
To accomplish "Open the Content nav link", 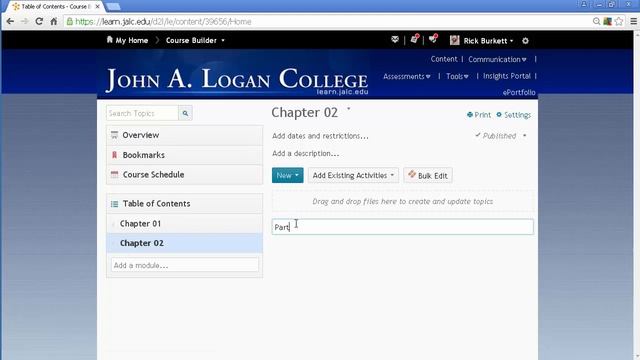I will tap(444, 59).
